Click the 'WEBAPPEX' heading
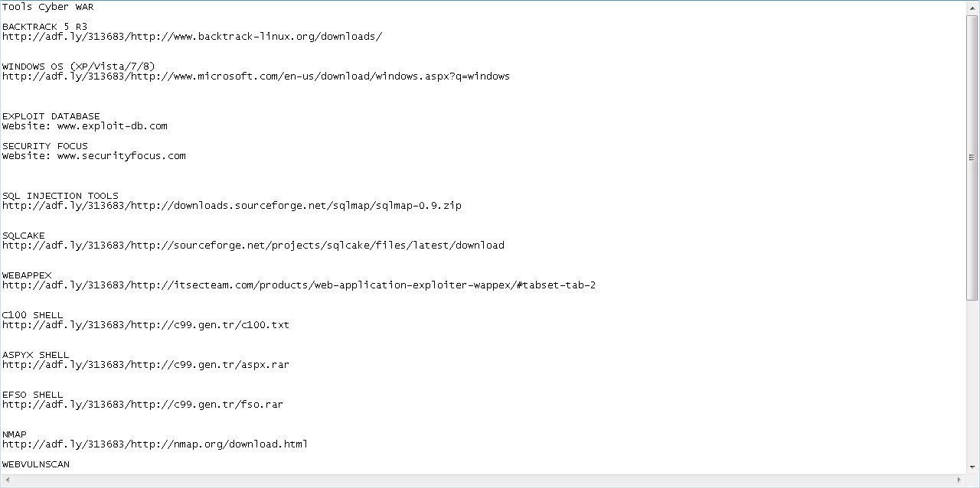This screenshot has height=488, width=980. [27, 275]
